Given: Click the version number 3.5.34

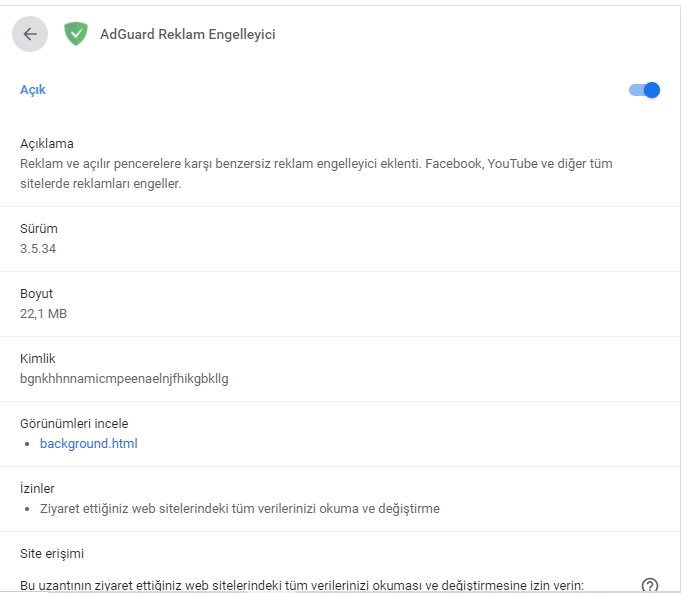Looking at the screenshot, I should click(x=38, y=248).
